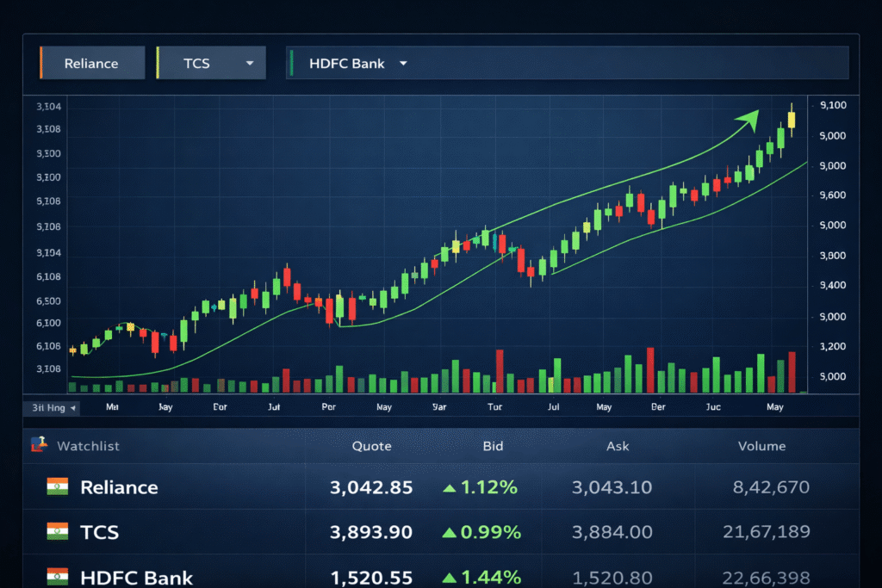Screen dimensions: 882x588
Task: Open the TCS dropdown arrow
Action: coord(250,62)
